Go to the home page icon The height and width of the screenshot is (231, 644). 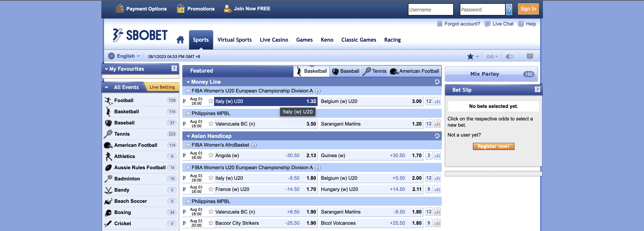click(x=180, y=40)
